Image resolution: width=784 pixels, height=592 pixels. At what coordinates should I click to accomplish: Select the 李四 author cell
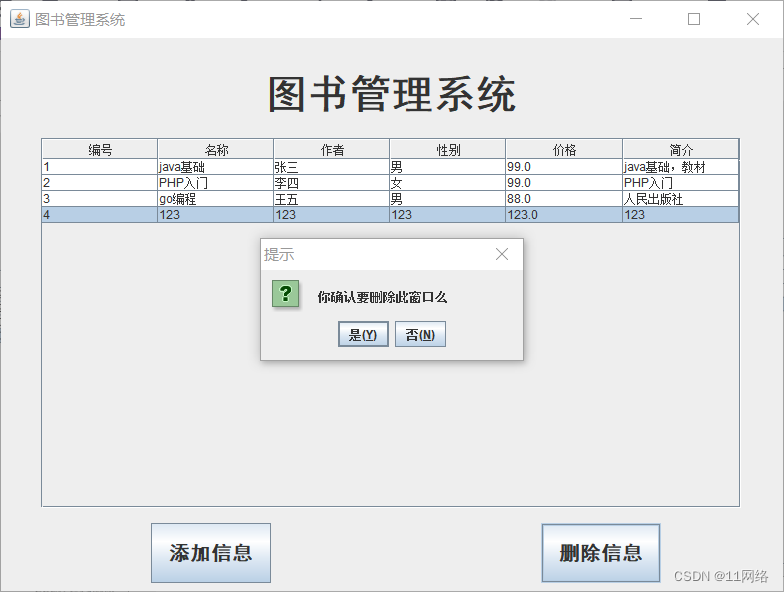(332, 182)
